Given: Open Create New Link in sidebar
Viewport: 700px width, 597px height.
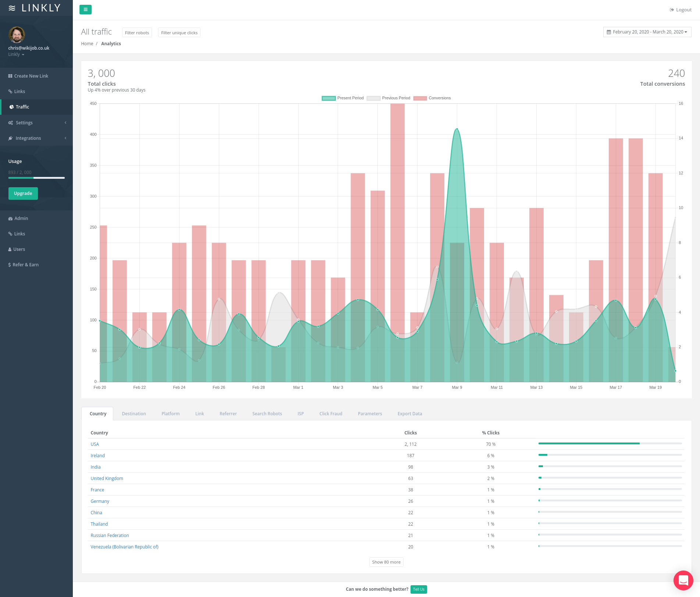Looking at the screenshot, I should (x=31, y=76).
